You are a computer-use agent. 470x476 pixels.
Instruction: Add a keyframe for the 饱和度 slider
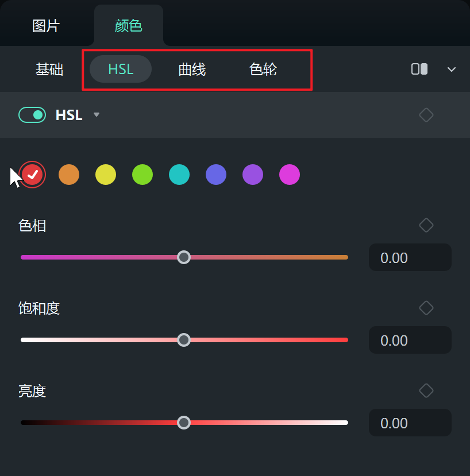click(426, 308)
